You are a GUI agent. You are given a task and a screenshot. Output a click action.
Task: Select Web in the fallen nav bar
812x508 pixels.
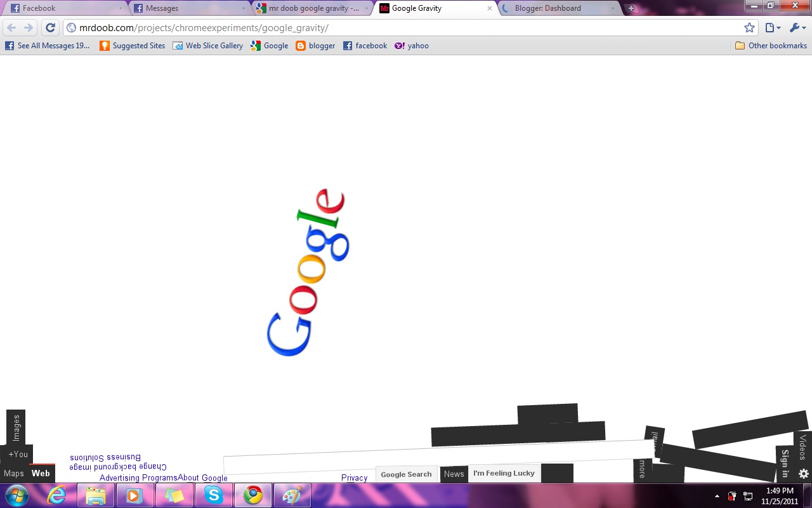[x=41, y=473]
